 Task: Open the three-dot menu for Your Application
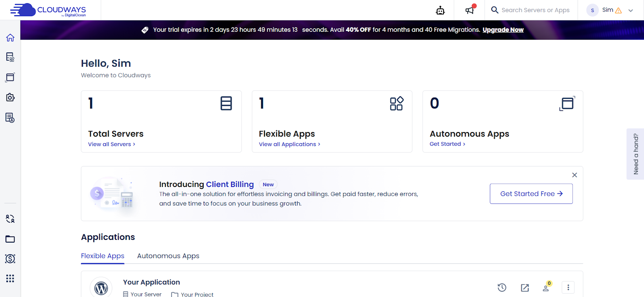click(x=568, y=287)
